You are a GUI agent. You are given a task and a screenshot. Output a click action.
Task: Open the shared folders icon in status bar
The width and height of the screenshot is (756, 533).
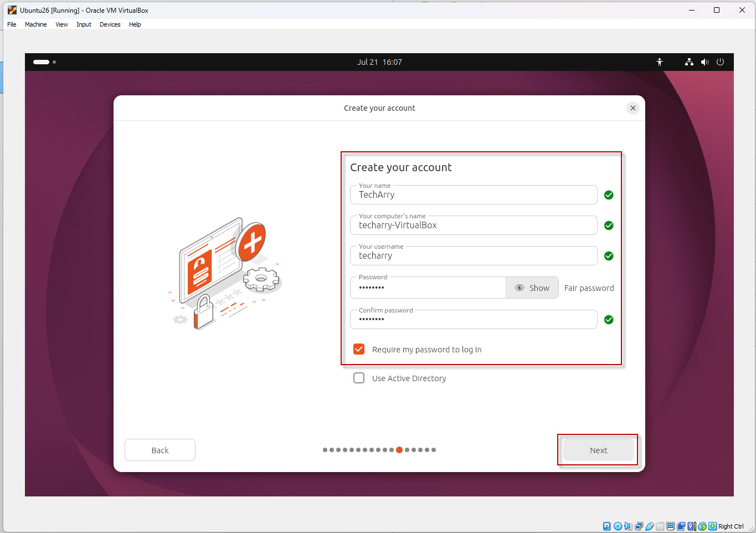click(660, 526)
